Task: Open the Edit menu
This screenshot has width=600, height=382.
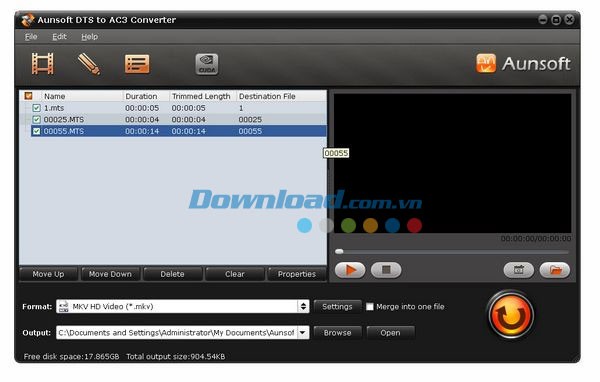Action: (x=59, y=37)
